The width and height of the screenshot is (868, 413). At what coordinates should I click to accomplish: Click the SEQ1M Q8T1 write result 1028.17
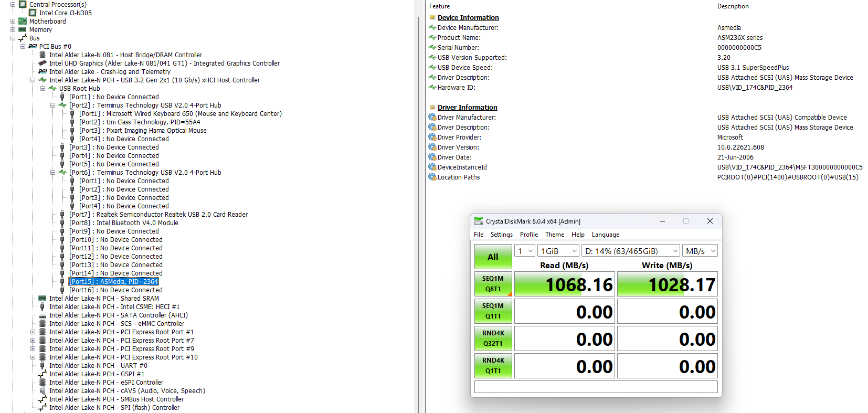click(668, 284)
